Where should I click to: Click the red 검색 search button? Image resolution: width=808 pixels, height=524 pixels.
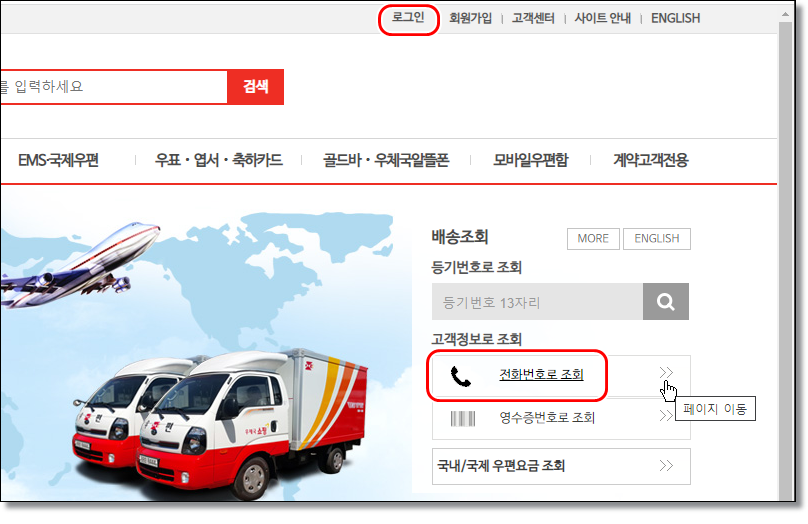pos(256,87)
